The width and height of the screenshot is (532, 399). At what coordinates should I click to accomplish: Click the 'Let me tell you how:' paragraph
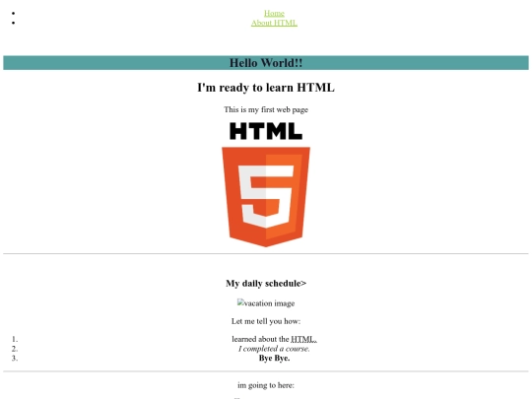(x=266, y=321)
